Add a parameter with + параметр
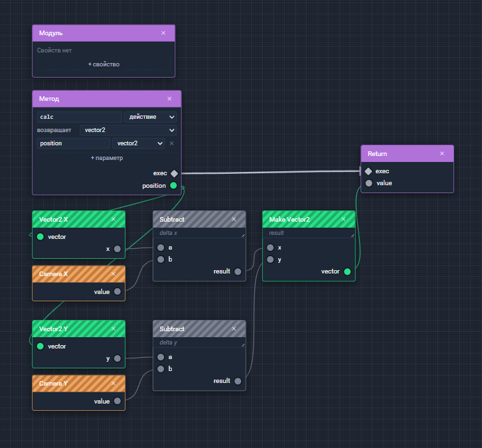 (107, 158)
